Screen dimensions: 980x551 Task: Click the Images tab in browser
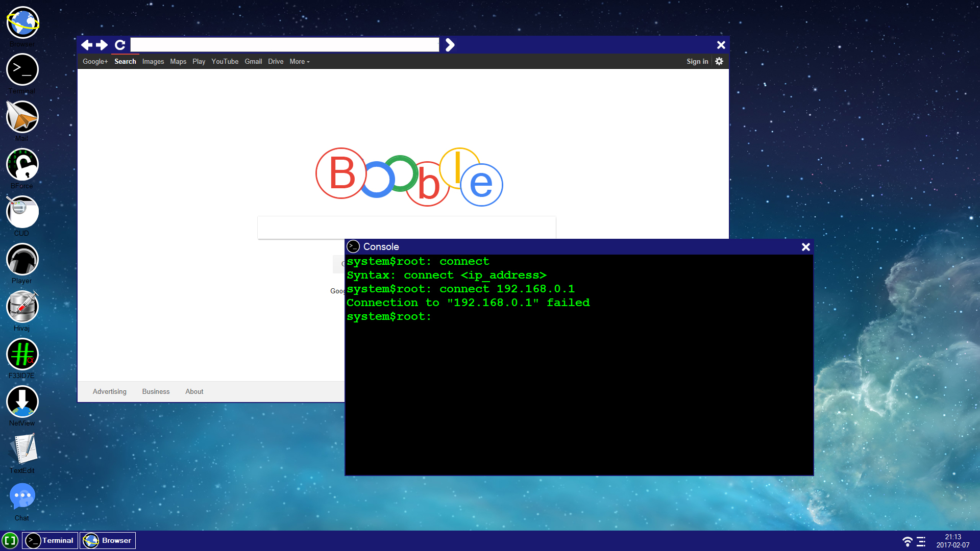pos(153,61)
